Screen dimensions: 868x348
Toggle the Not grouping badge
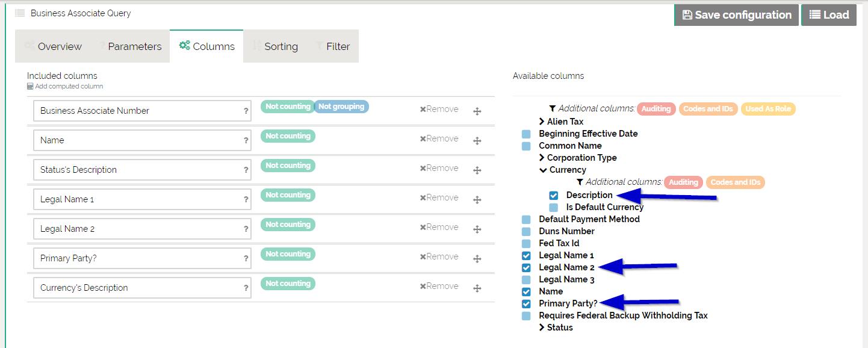(x=341, y=107)
